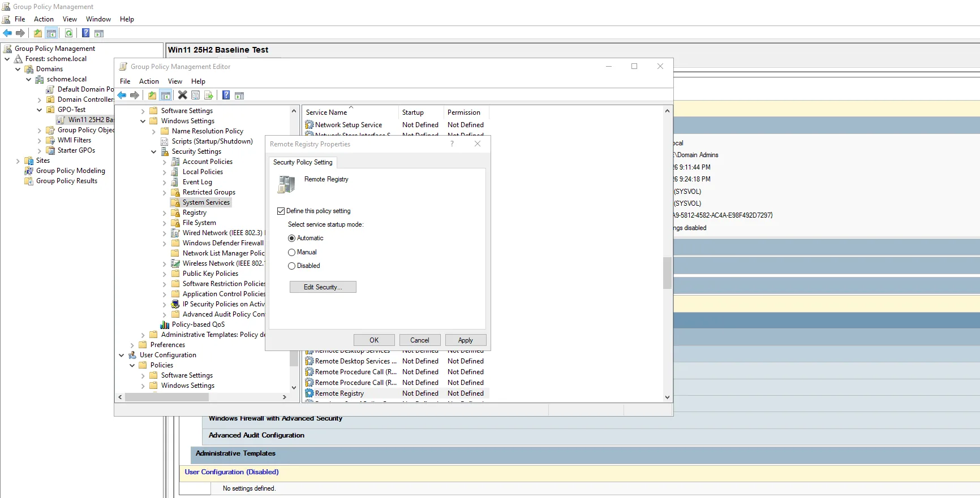The height and width of the screenshot is (498, 980).
Task: Open Action menu in Management Editor
Action: pyautogui.click(x=149, y=81)
